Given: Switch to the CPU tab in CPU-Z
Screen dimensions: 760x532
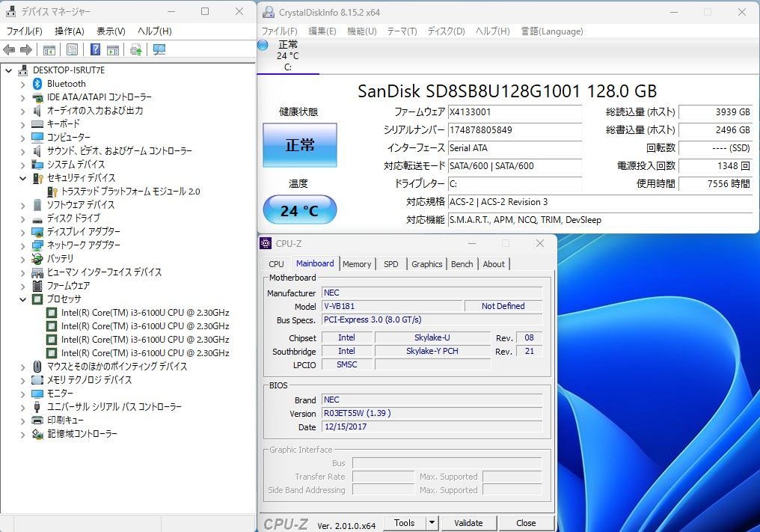Looking at the screenshot, I should click(x=276, y=264).
